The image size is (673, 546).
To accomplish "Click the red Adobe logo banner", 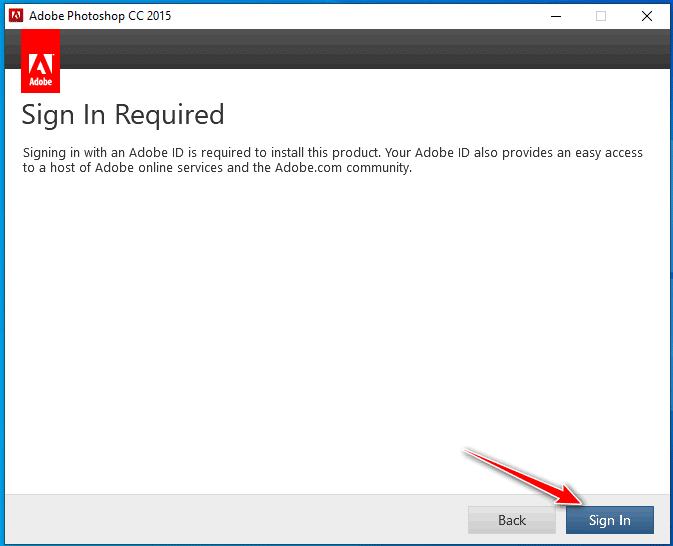I will (40, 60).
